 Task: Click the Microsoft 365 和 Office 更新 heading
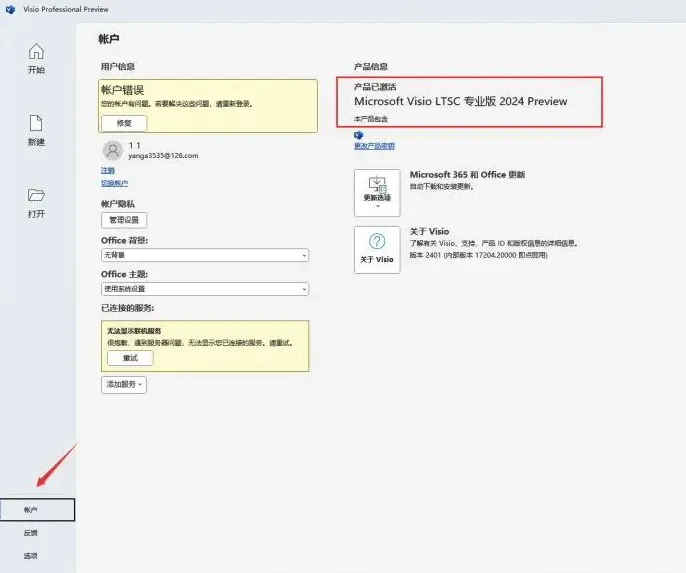click(x=467, y=175)
